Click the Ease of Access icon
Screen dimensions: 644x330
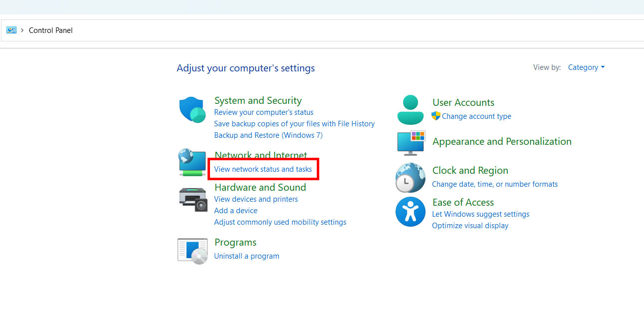411,212
